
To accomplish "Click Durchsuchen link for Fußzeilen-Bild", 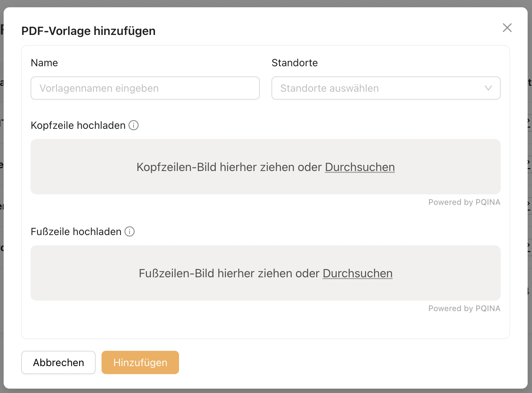I will [358, 273].
